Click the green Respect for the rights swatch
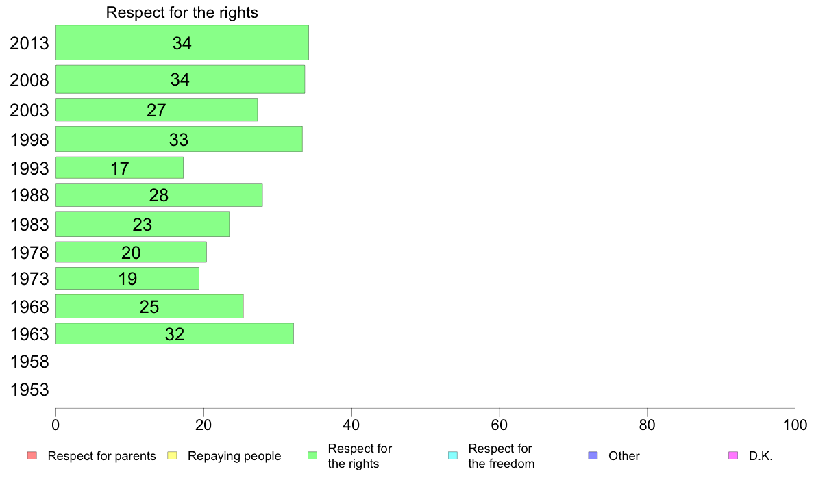 click(x=312, y=456)
